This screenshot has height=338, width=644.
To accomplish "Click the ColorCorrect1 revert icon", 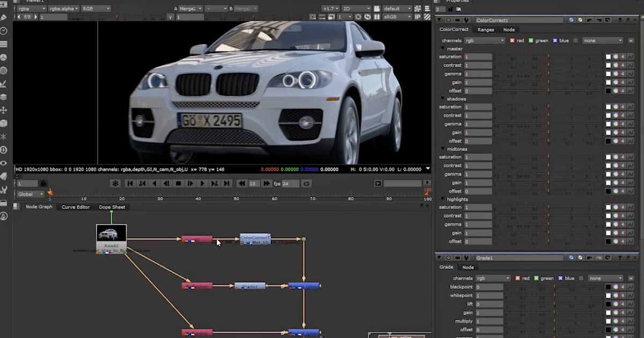I will pos(606,20).
